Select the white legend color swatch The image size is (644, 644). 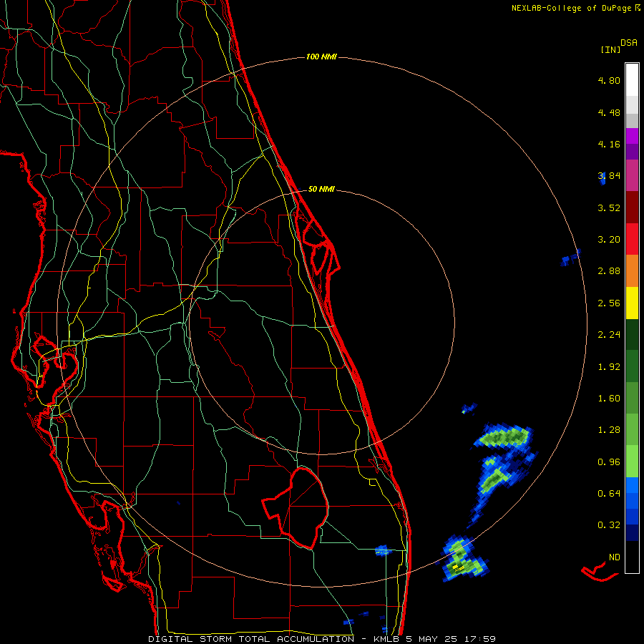632,79
